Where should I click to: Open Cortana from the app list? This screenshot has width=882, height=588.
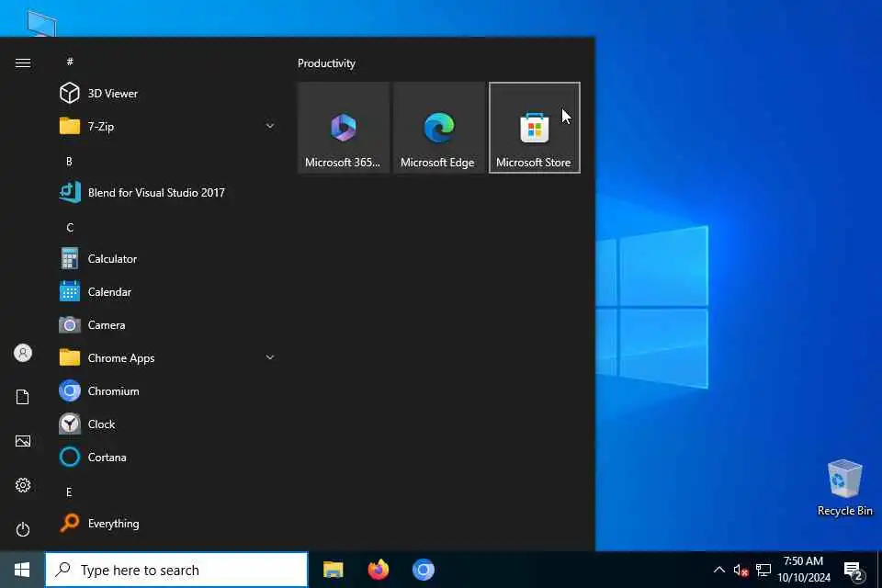point(167,458)
